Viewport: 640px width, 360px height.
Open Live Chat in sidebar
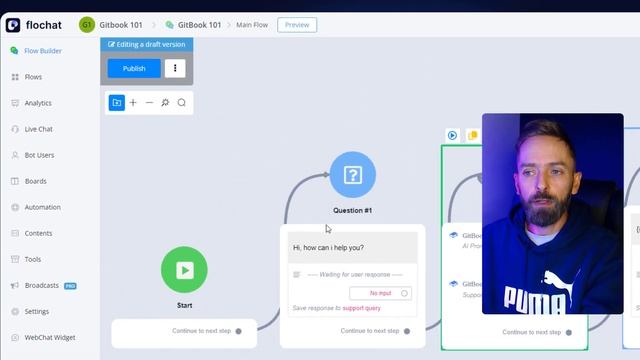38,129
